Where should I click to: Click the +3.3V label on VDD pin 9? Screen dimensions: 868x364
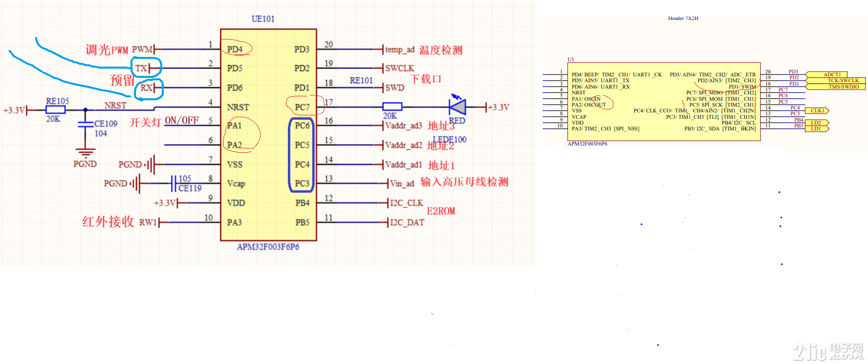pyautogui.click(x=165, y=203)
